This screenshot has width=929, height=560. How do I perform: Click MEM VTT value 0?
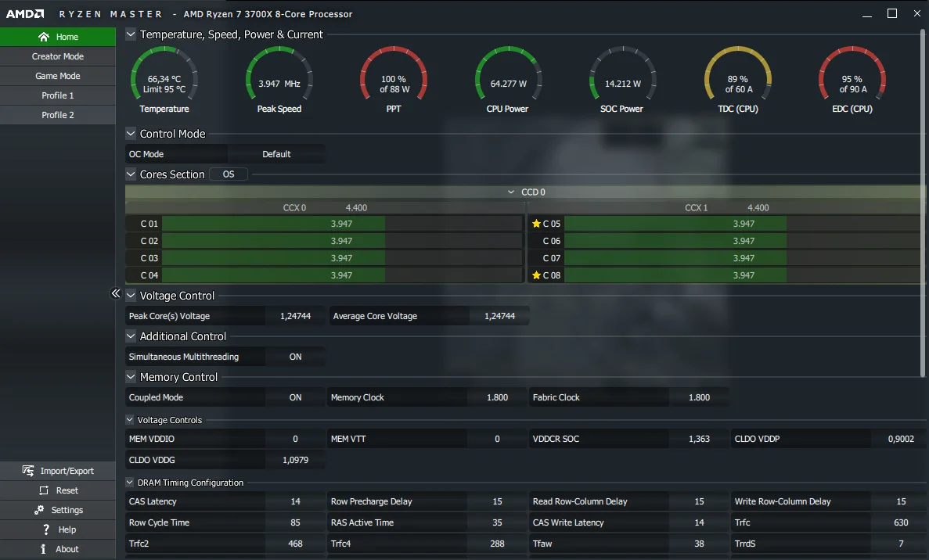tap(497, 439)
